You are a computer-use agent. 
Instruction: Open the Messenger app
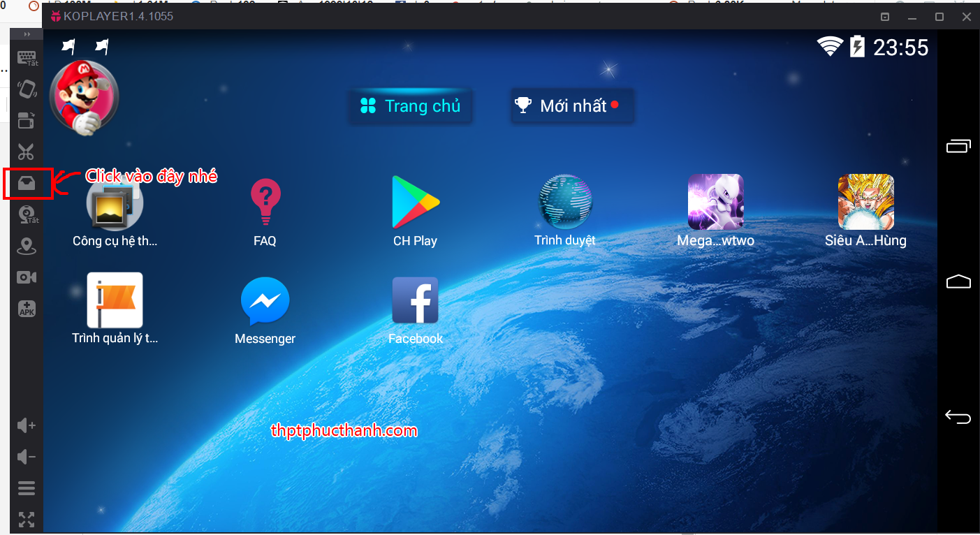coord(265,310)
